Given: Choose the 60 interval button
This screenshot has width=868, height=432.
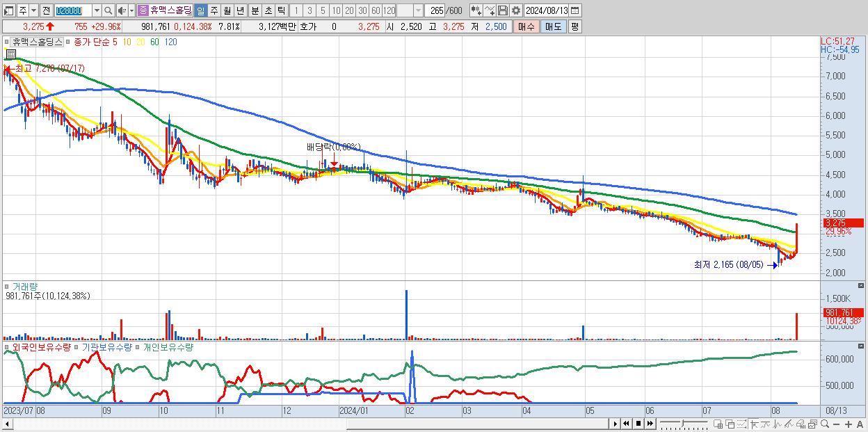Looking at the screenshot, I should coord(375,10).
